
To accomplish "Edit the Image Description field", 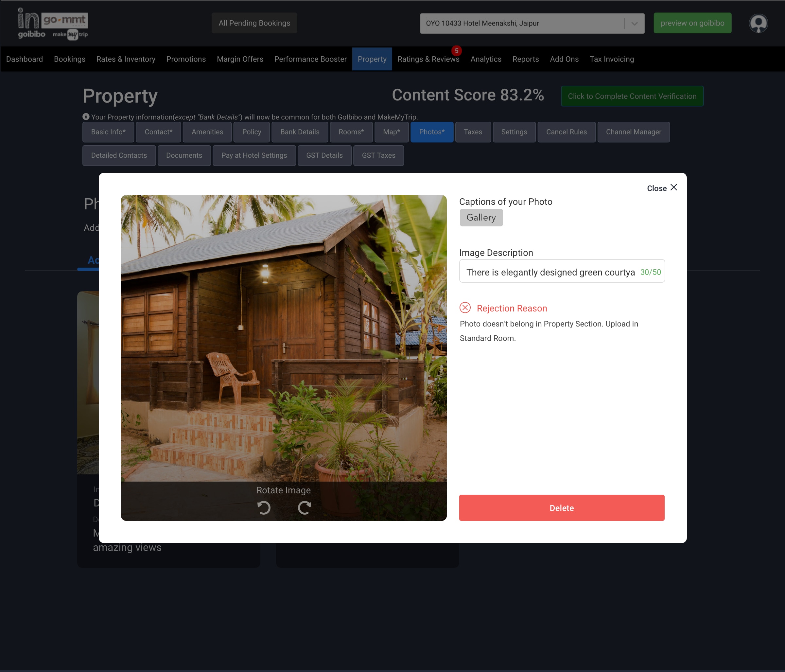I will [550, 272].
